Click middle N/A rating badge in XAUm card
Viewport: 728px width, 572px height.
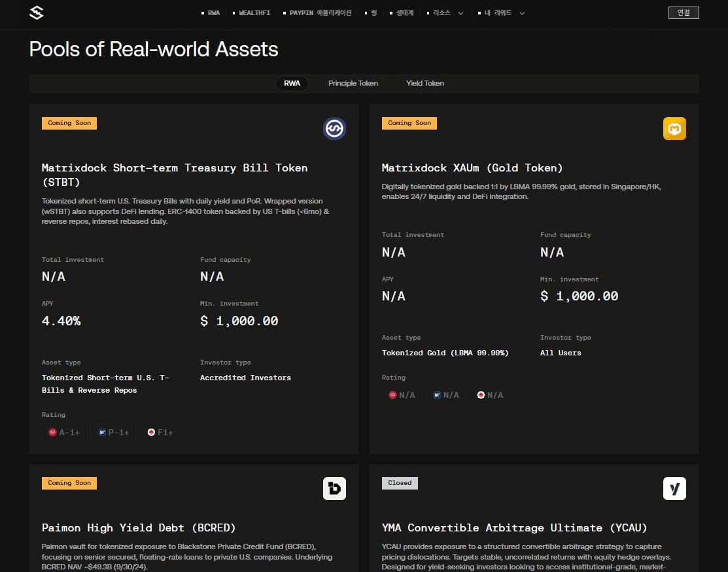pos(445,395)
